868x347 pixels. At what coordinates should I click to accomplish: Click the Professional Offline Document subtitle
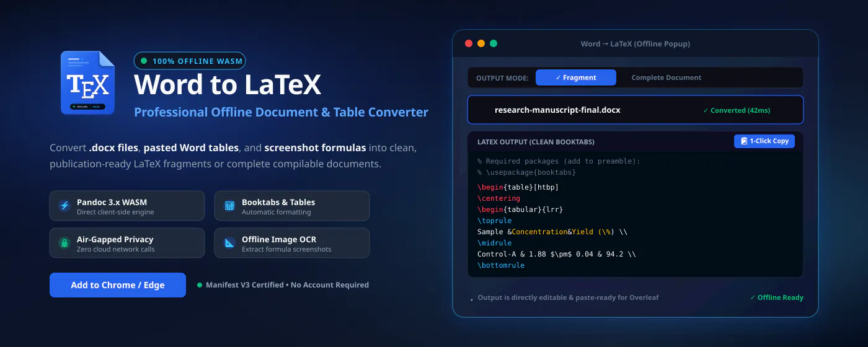pyautogui.click(x=281, y=112)
